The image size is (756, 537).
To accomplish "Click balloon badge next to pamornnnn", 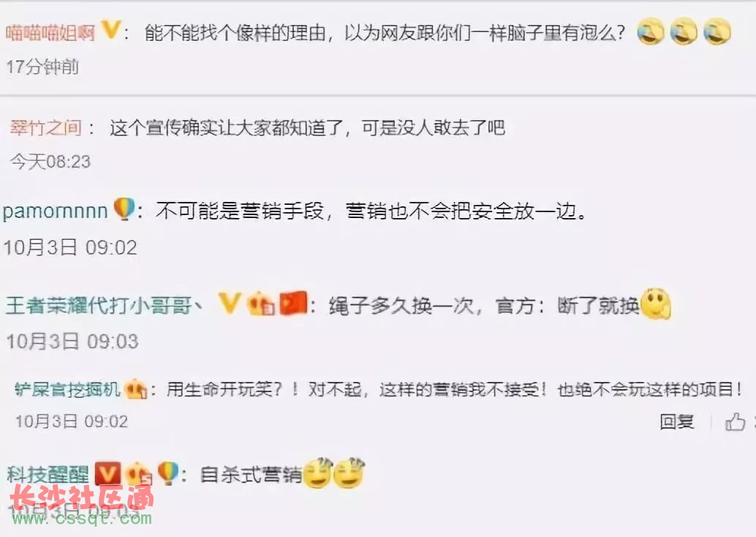I will 124,209.
